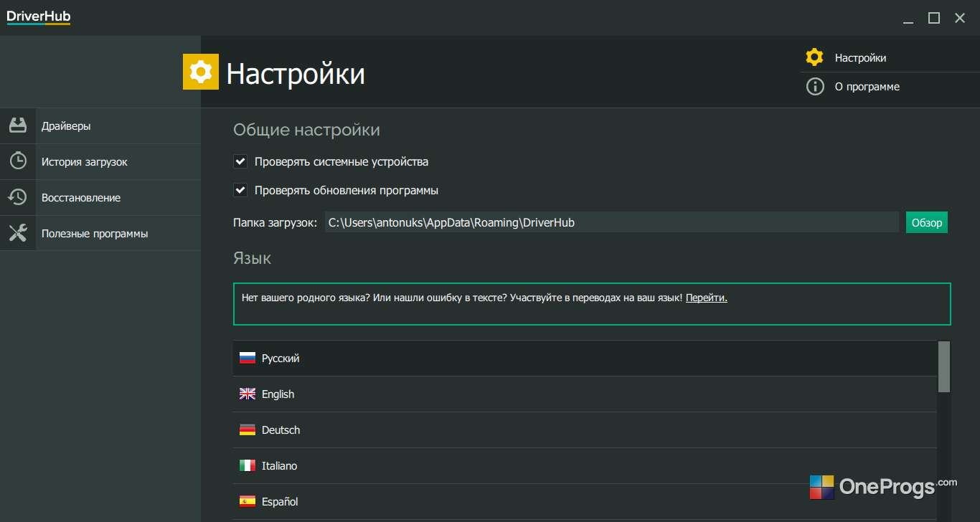Open История загрузок section
Screen dimensions: 980x522
[100, 162]
